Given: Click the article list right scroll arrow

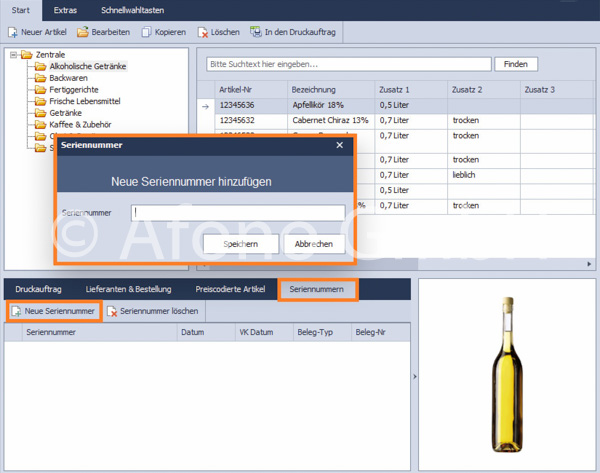Looking at the screenshot, I should (x=589, y=264).
